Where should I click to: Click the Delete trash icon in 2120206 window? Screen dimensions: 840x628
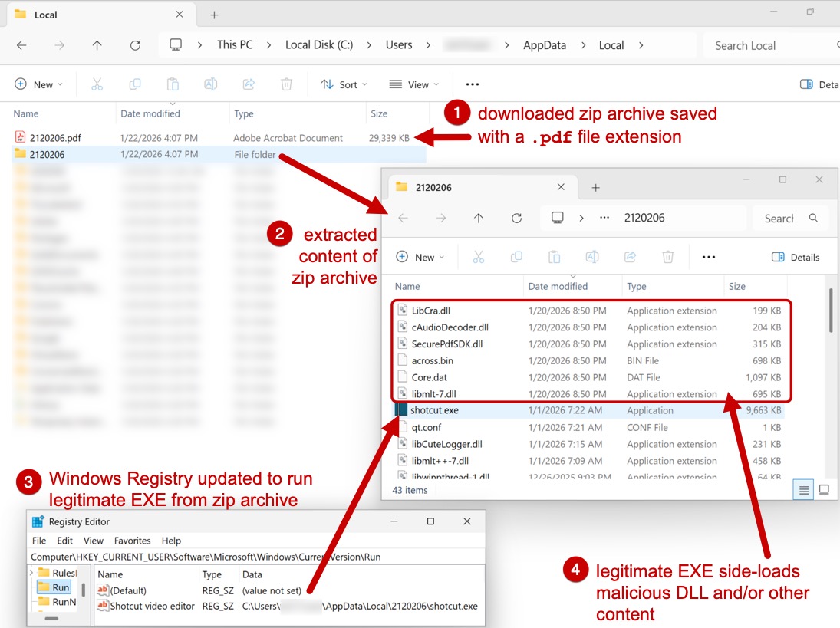668,257
